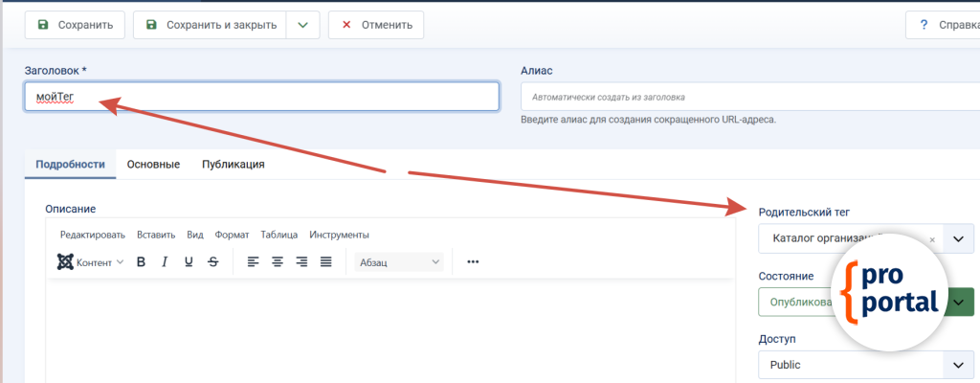Apply Italic formatting in editor

(165, 262)
